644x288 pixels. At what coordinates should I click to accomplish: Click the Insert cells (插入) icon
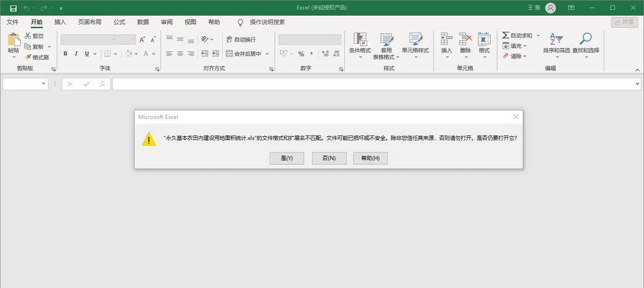point(446,39)
